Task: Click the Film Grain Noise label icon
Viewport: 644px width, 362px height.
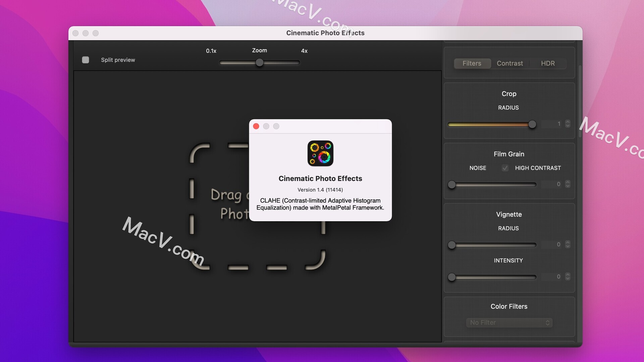Action: 477,168
